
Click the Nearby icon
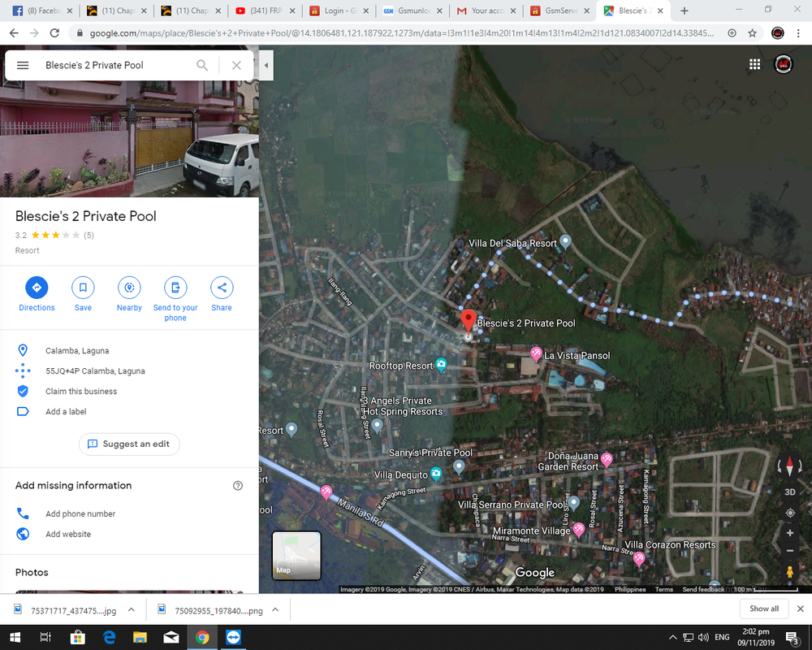tap(129, 288)
